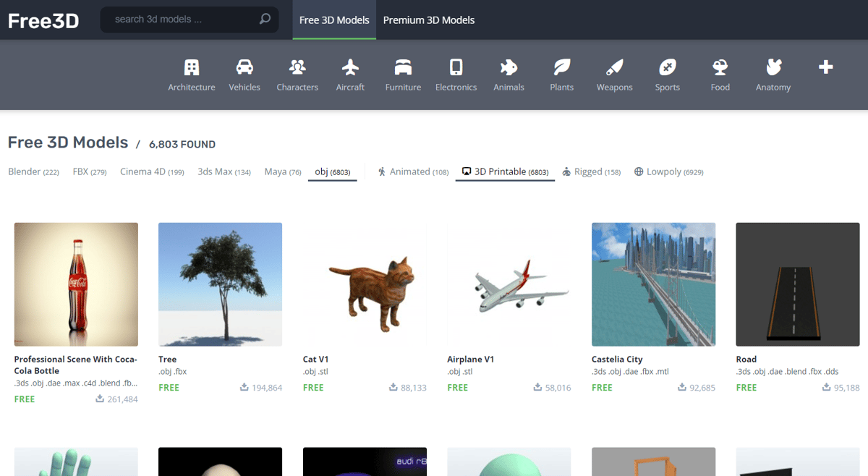
Task: Filter by 3ds Max format
Action: pyautogui.click(x=224, y=171)
